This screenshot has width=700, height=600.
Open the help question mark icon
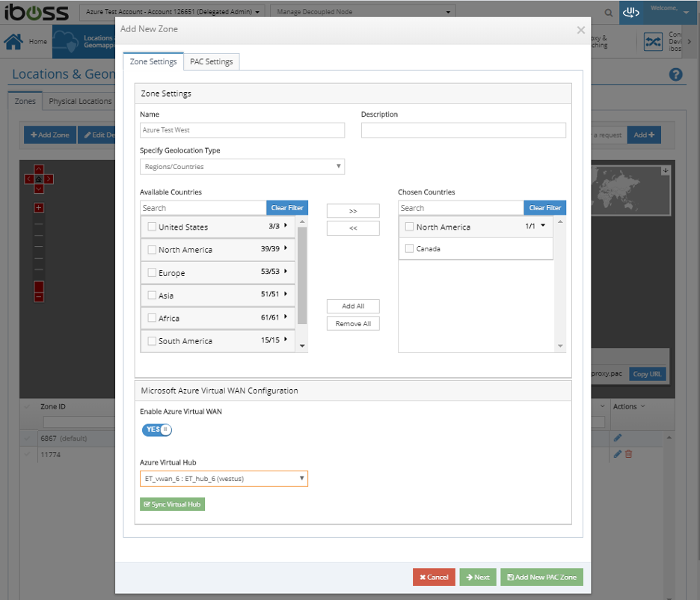pos(675,74)
